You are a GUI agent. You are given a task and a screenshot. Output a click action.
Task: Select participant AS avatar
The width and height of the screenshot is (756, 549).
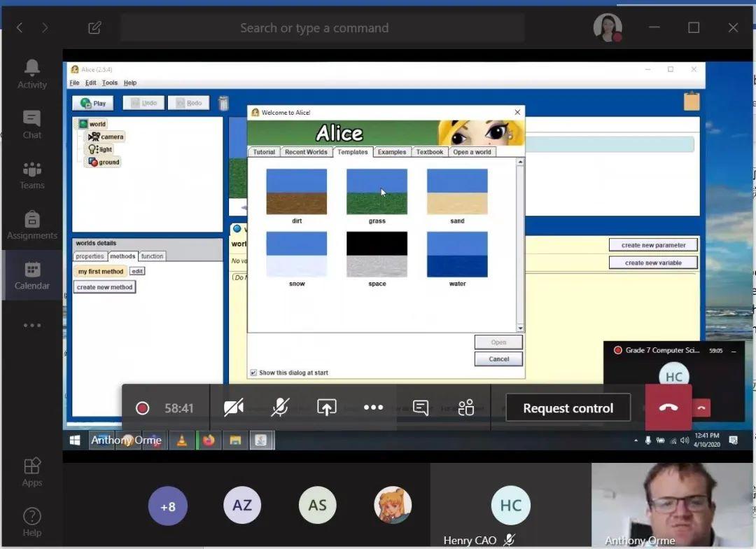(317, 505)
